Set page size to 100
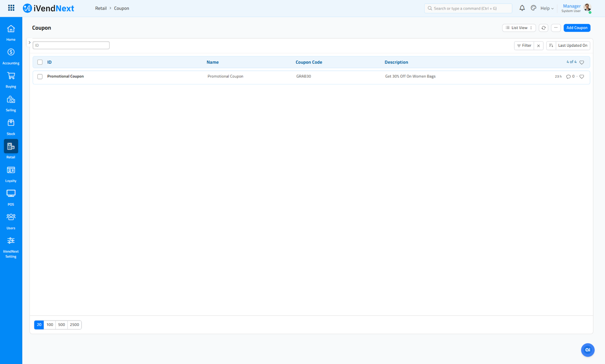Image resolution: width=605 pixels, height=364 pixels. pyautogui.click(x=50, y=325)
